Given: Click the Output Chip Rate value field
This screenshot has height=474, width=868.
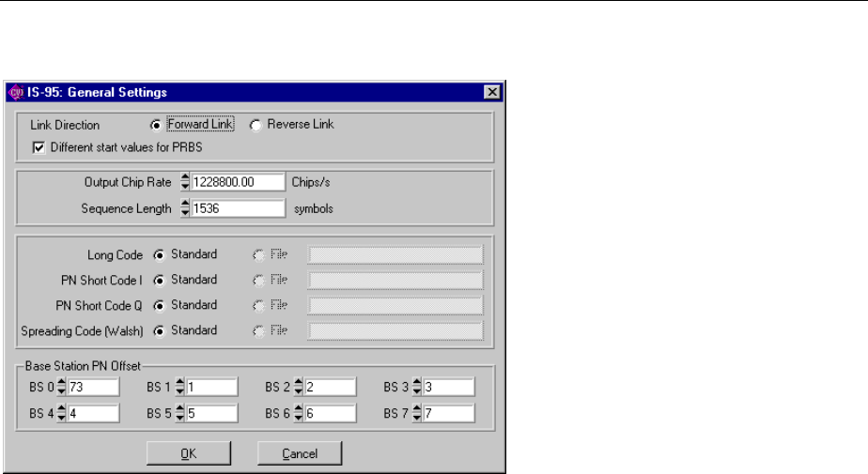Looking at the screenshot, I should click(238, 182).
